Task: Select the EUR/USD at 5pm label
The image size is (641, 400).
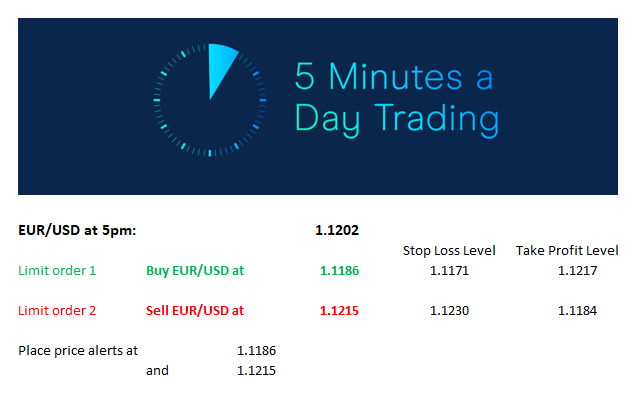Action: coord(77,230)
